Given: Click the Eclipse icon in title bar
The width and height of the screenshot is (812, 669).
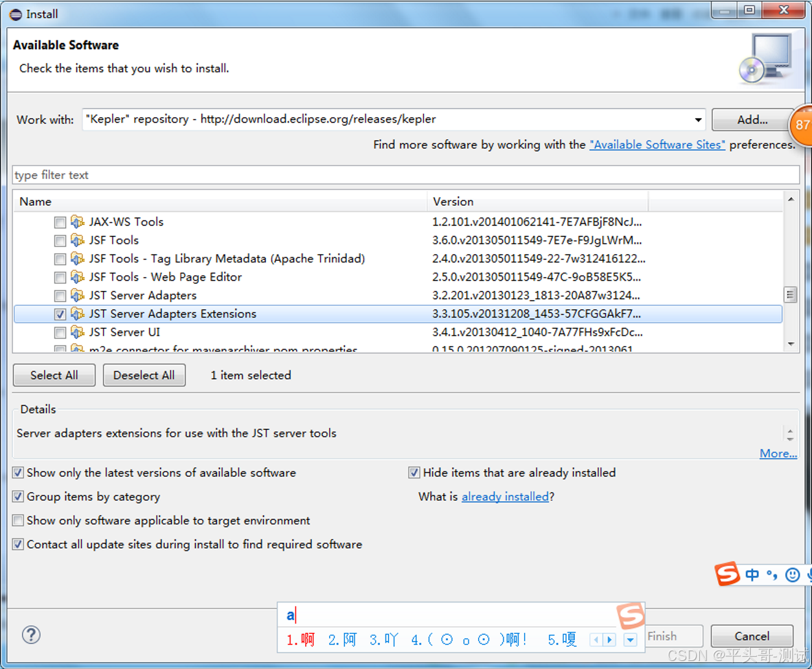Looking at the screenshot, I should (x=16, y=14).
